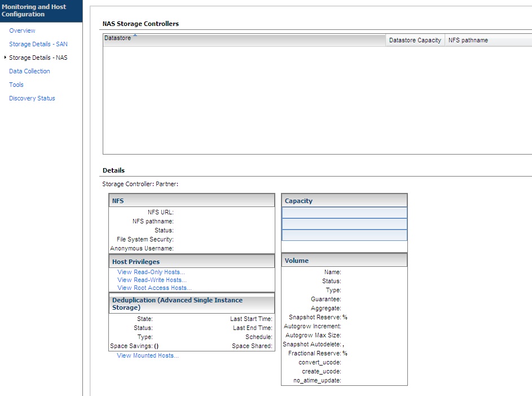Click the sort arrow on Datastore column

tap(135, 36)
